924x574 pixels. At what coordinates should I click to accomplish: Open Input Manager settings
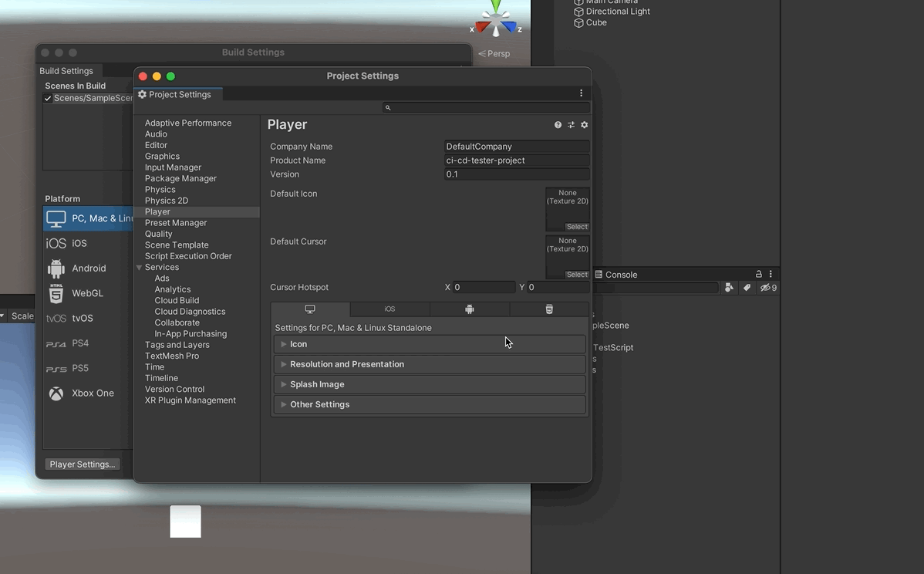point(174,168)
